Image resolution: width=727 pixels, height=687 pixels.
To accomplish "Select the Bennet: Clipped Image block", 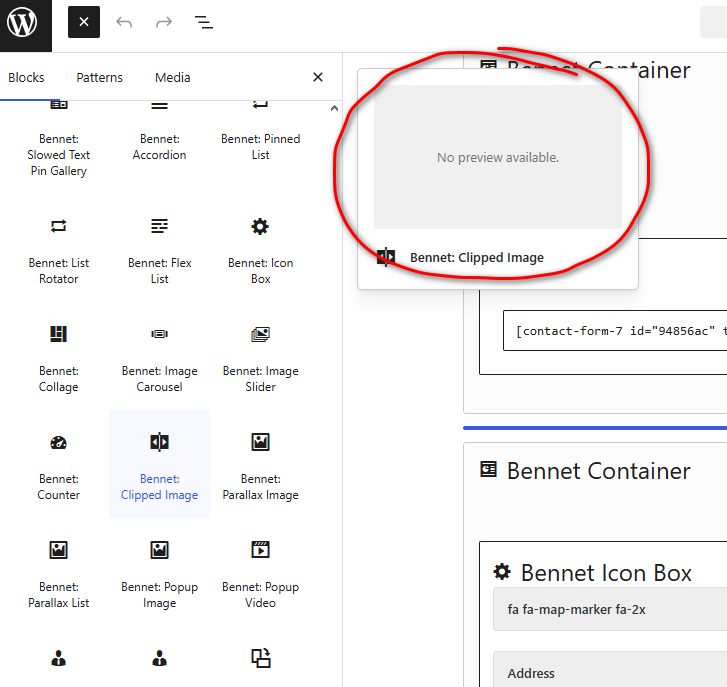I will pos(160,464).
